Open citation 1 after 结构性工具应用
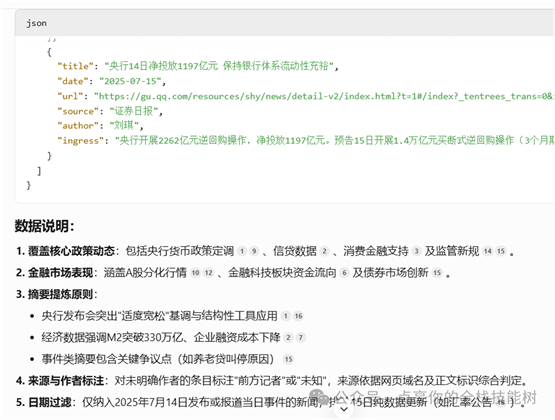The width and height of the screenshot is (555, 420). 286,316
